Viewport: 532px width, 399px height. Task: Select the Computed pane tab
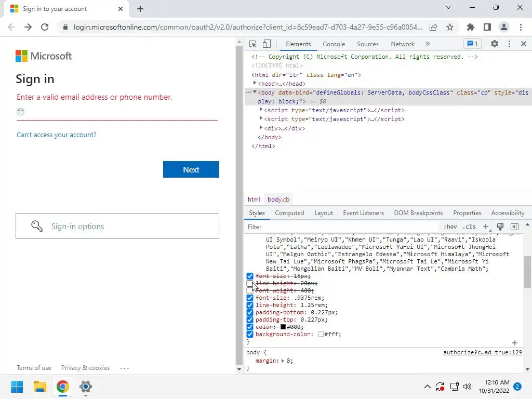pyautogui.click(x=289, y=213)
